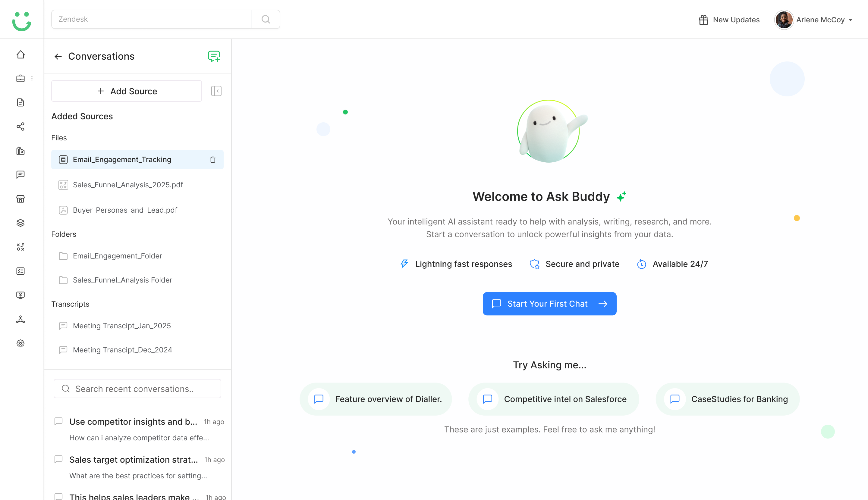Open the checklist icon in sidebar

[20, 271]
